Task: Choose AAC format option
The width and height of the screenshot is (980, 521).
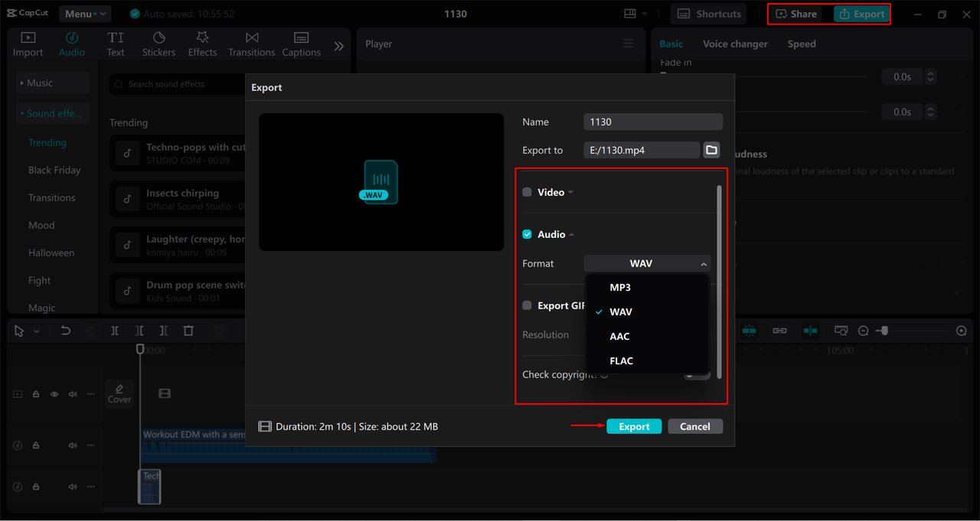Action: tap(647, 337)
